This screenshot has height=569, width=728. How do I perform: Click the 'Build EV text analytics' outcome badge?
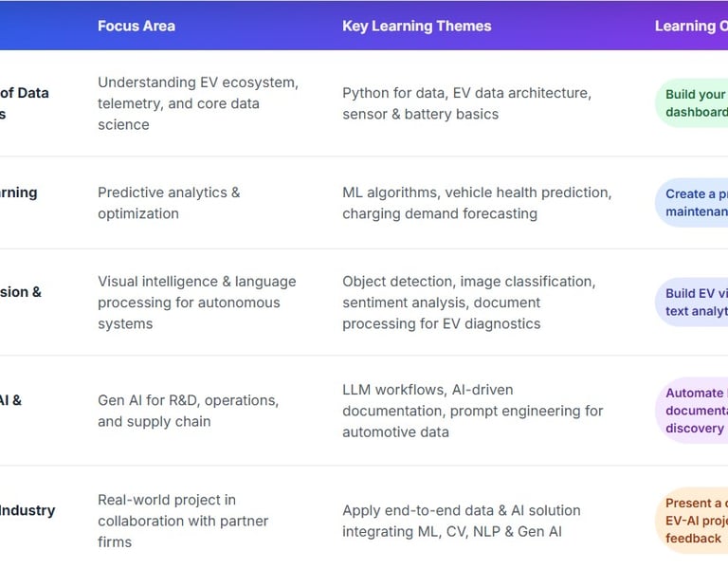point(692,302)
